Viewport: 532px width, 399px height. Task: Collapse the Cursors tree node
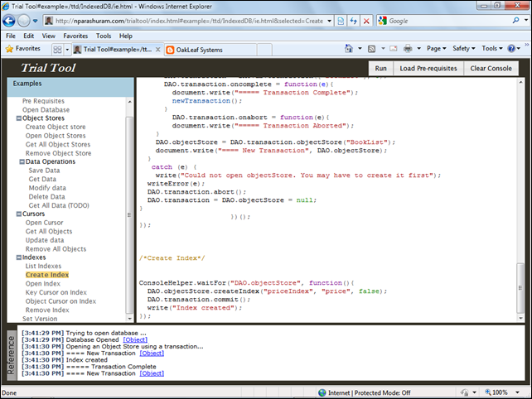coord(19,214)
